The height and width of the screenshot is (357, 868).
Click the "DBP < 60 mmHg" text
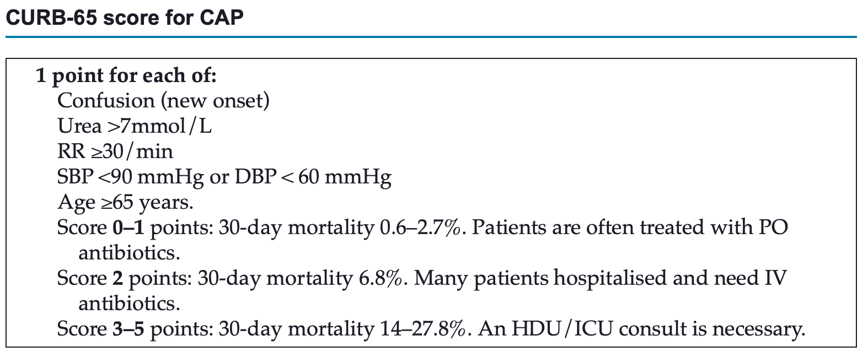click(x=313, y=177)
